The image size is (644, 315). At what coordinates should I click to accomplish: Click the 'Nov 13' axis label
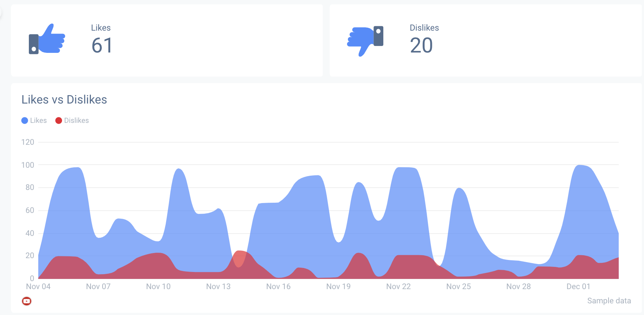click(x=218, y=287)
